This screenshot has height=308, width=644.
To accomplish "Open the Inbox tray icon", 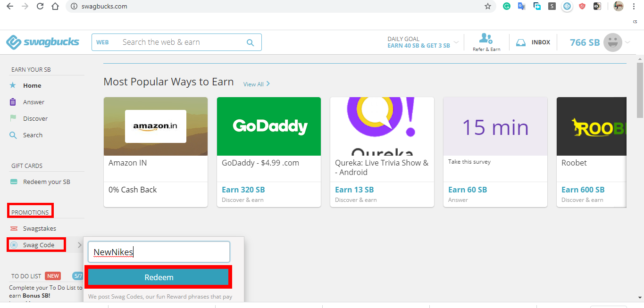I will point(521,42).
